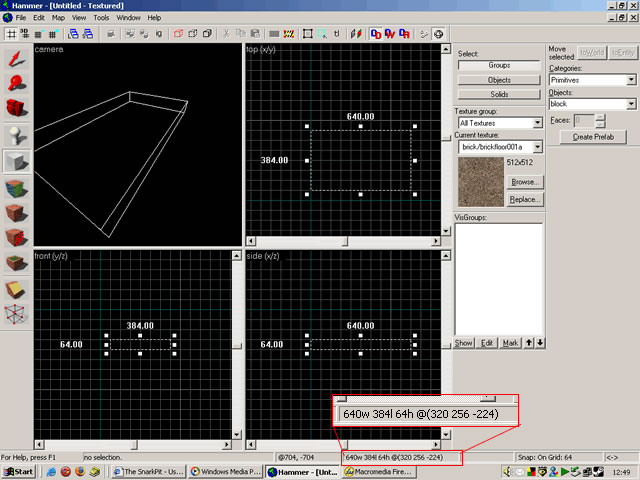Click the Browse... texture button
640x480 pixels.
pos(525,182)
